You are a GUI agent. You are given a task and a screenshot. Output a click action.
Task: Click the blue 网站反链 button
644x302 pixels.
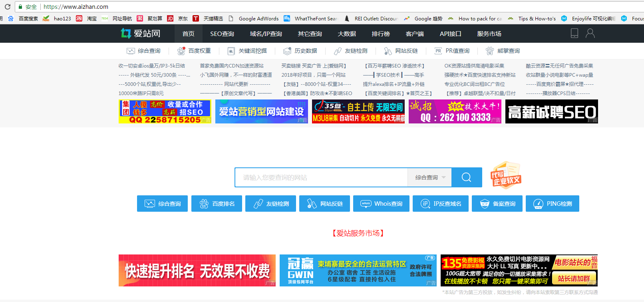tap(324, 204)
